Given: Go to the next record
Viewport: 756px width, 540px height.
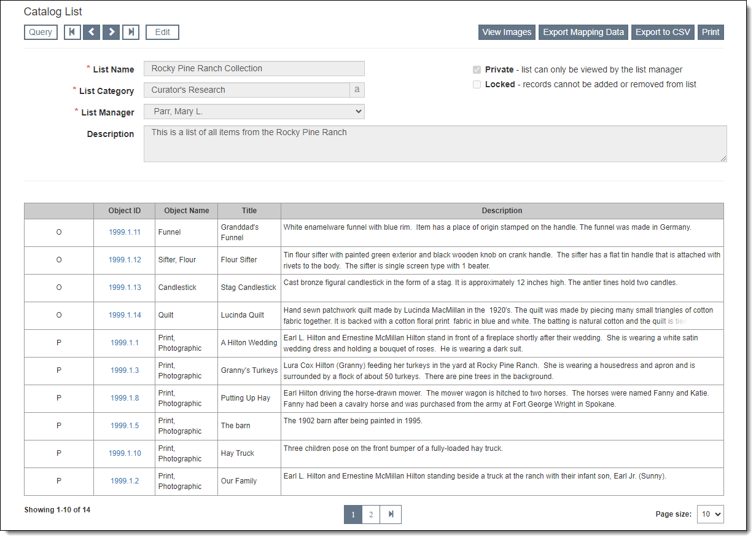Looking at the screenshot, I should [x=111, y=32].
